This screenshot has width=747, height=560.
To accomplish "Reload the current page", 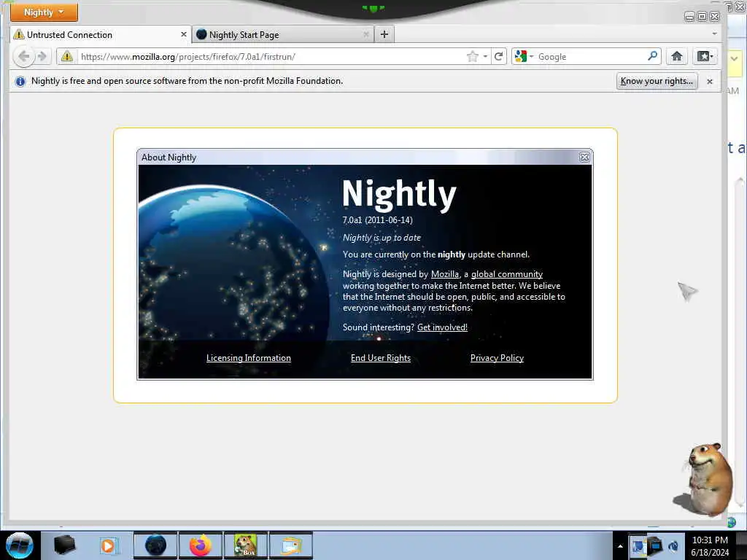I will [x=498, y=57].
